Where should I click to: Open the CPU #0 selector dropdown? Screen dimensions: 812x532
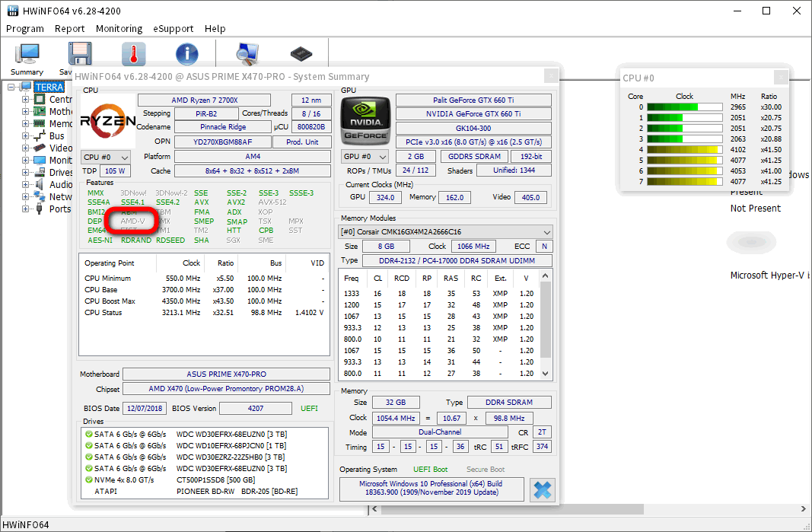coord(106,157)
